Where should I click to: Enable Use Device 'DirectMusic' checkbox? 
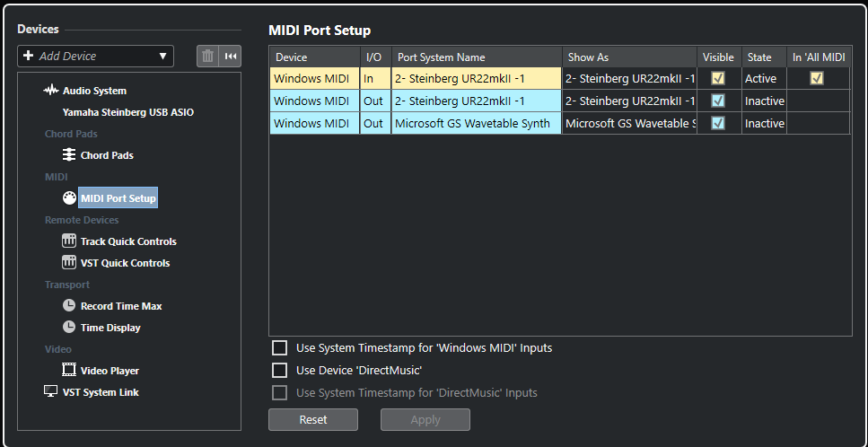pyautogui.click(x=279, y=370)
